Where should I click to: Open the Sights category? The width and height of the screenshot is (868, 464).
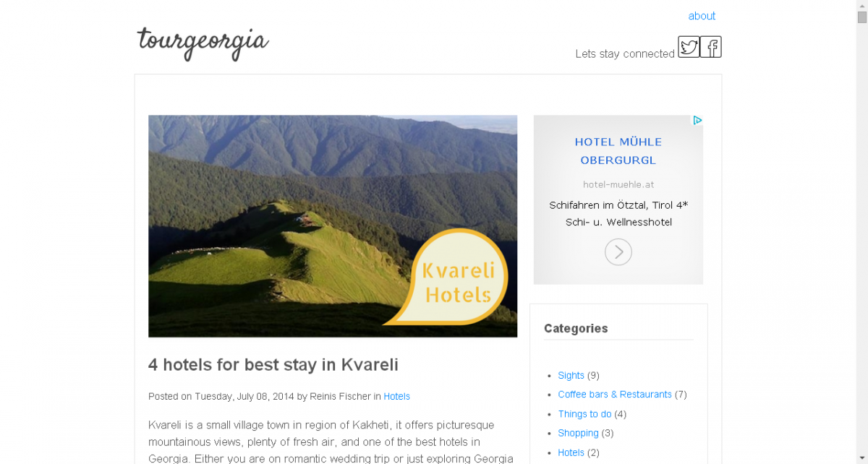pos(571,375)
